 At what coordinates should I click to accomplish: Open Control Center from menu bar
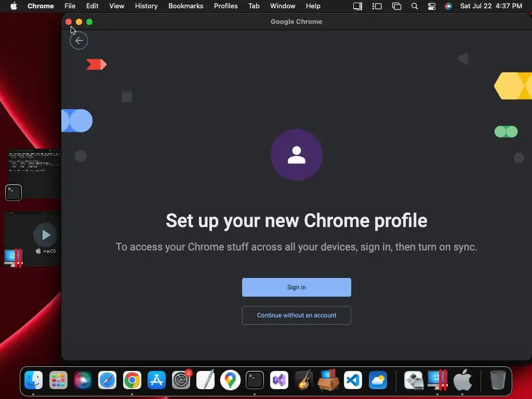coord(432,6)
